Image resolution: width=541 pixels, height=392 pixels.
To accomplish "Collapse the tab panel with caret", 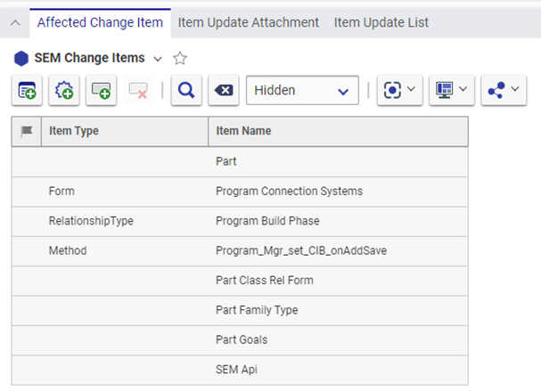I will click(x=15, y=22).
